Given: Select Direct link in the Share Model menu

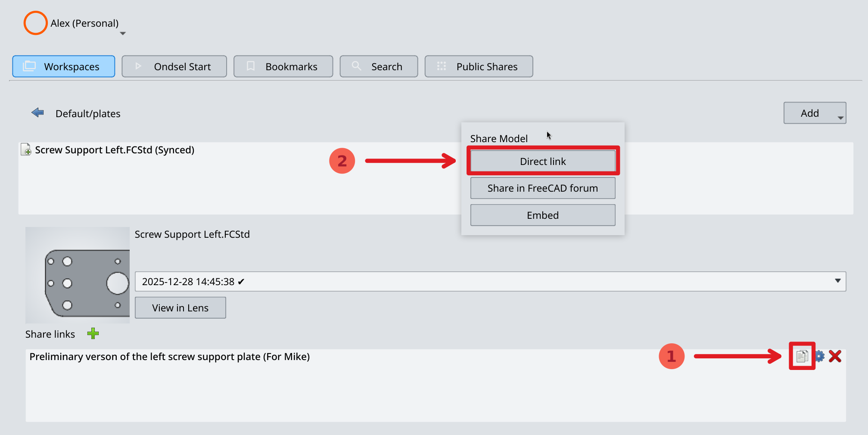Looking at the screenshot, I should (x=542, y=161).
